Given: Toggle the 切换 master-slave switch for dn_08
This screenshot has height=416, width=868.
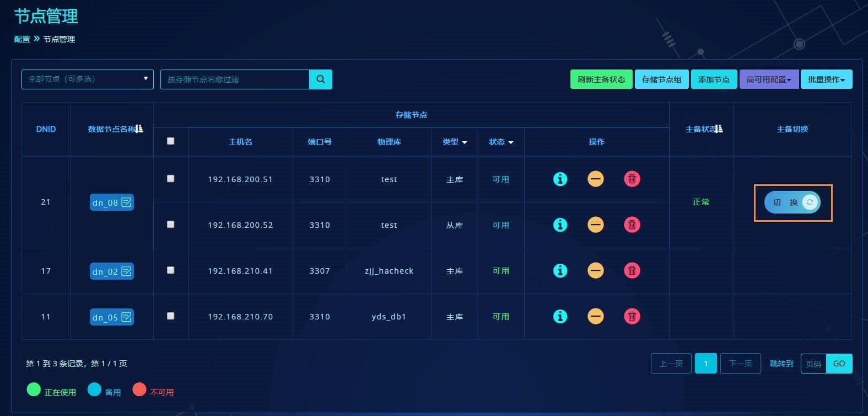Looking at the screenshot, I should [792, 202].
